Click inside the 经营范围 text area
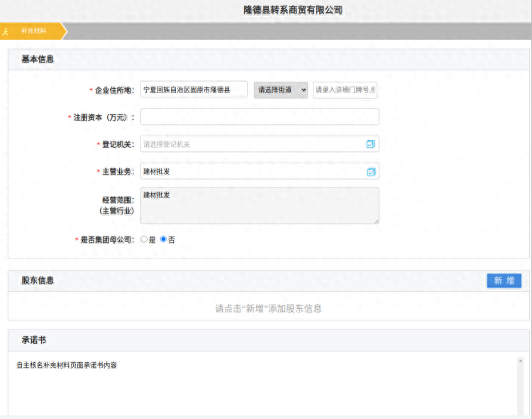Viewport: 532px width, 419px height. click(x=260, y=205)
